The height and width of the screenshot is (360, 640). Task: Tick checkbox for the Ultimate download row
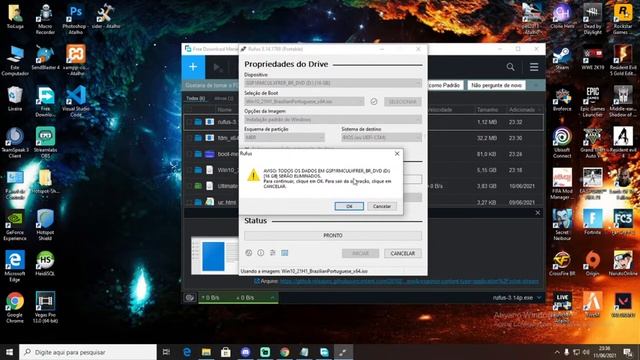point(189,186)
